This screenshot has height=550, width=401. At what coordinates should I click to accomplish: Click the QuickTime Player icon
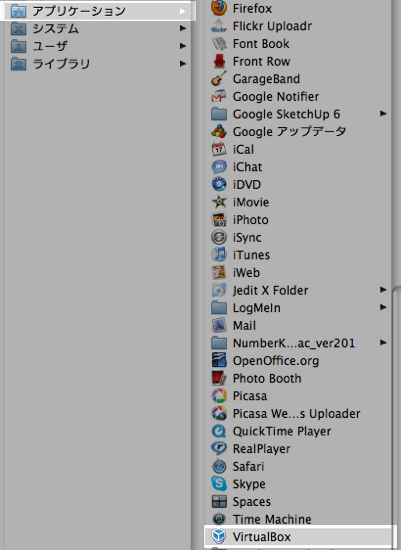(x=219, y=431)
